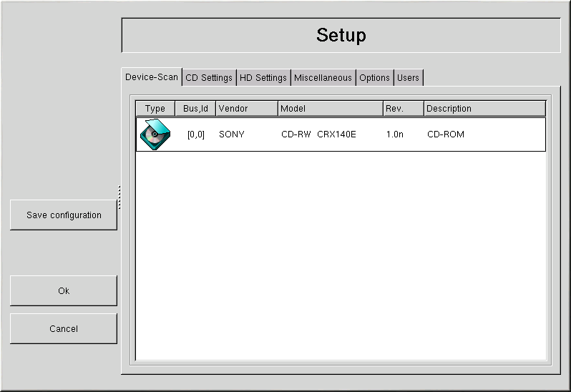Click the Model column header
The height and width of the screenshot is (392, 571).
[x=330, y=109]
